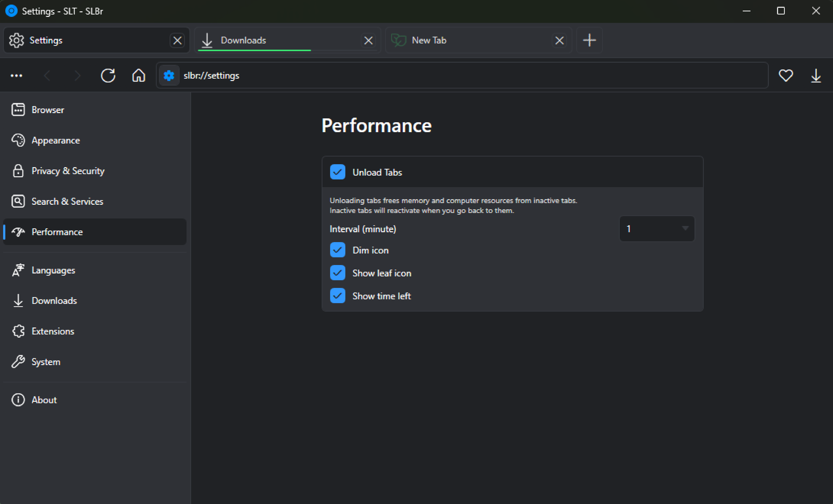This screenshot has height=504, width=833.
Task: Open downloads icon in toolbar
Action: (x=816, y=75)
